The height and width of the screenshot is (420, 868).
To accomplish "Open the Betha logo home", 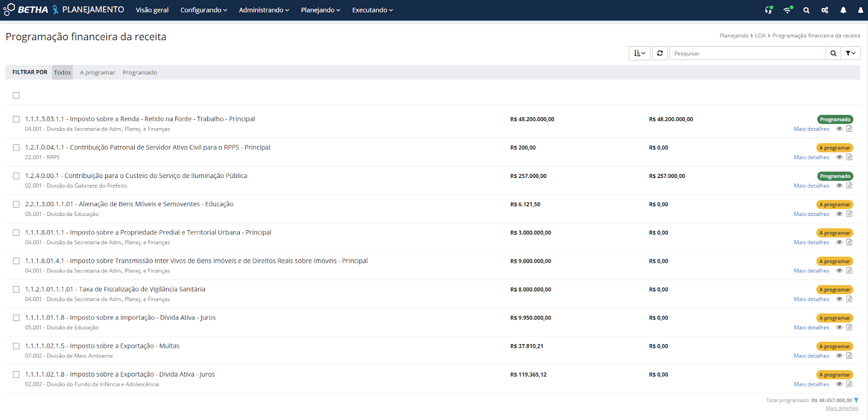I will coord(25,10).
